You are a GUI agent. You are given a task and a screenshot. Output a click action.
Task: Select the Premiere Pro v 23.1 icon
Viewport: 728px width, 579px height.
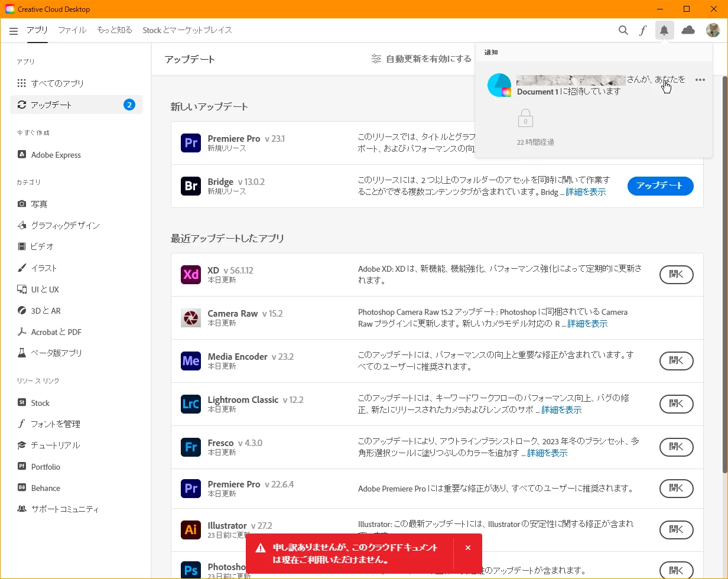point(191,143)
